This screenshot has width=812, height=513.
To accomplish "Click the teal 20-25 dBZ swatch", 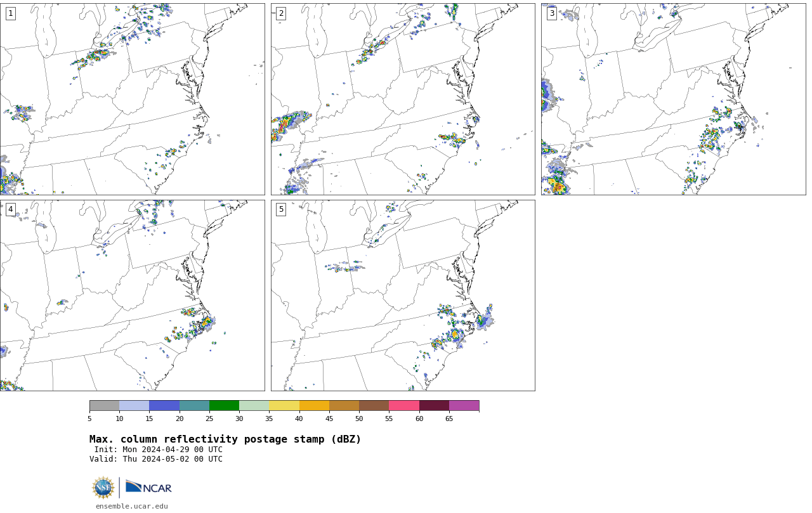I will click(x=194, y=406).
